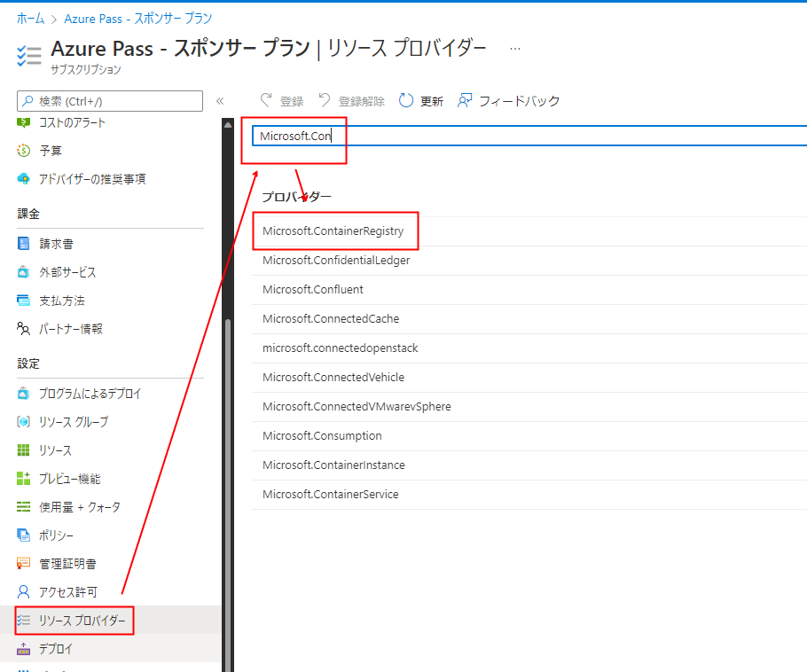Click the budget (予算) coin icon
The width and height of the screenshot is (807, 672).
23,150
